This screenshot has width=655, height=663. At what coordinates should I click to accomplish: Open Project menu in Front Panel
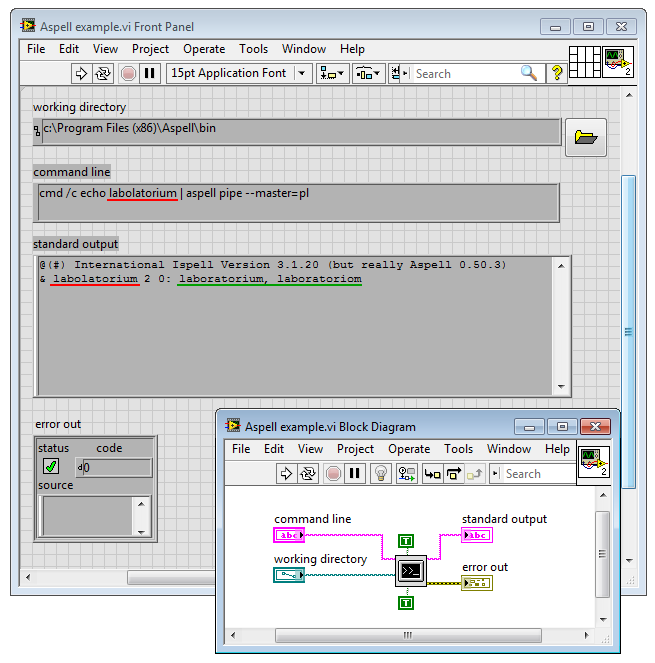click(x=150, y=49)
